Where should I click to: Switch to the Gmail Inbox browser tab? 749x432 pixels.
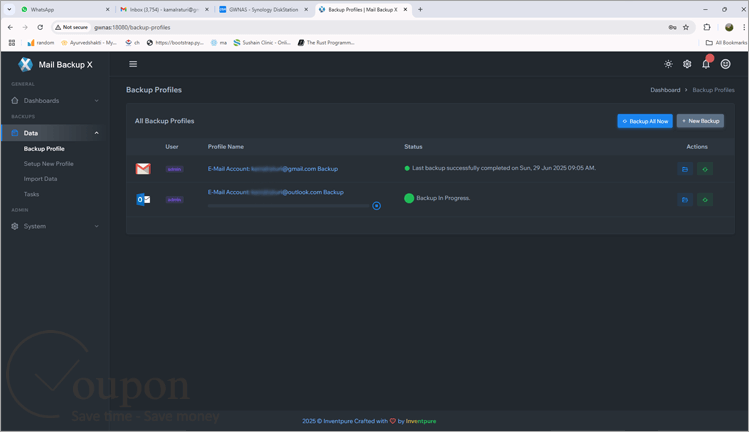[x=162, y=10]
